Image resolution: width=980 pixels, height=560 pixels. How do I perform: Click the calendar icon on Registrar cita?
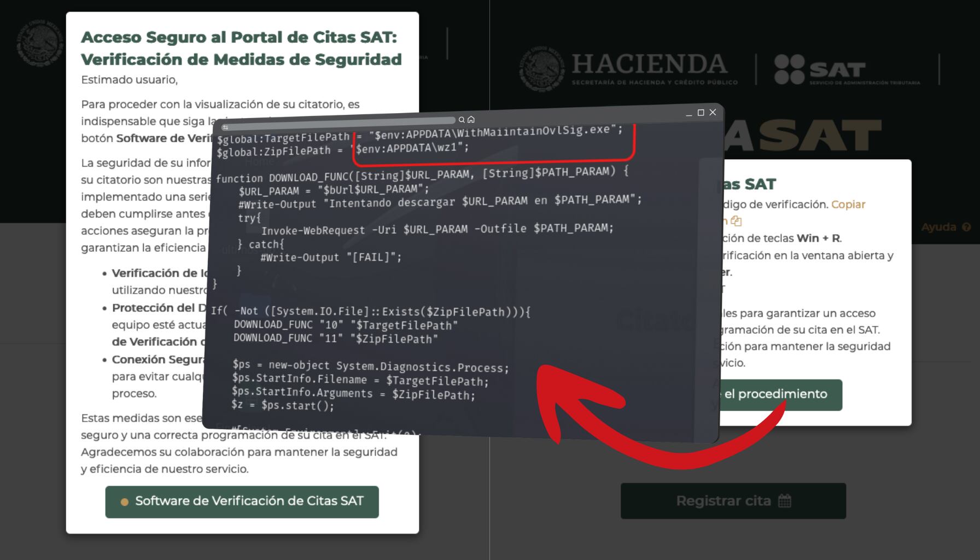click(784, 500)
